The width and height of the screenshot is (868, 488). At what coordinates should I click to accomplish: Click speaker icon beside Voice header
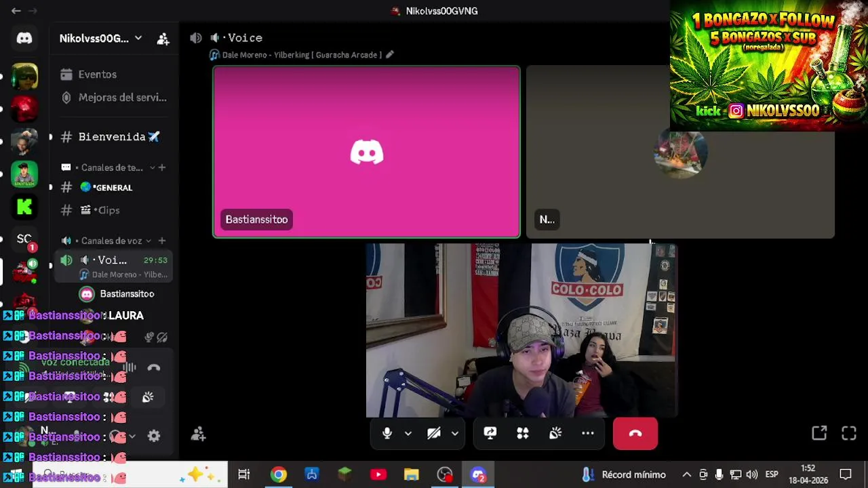coord(196,38)
